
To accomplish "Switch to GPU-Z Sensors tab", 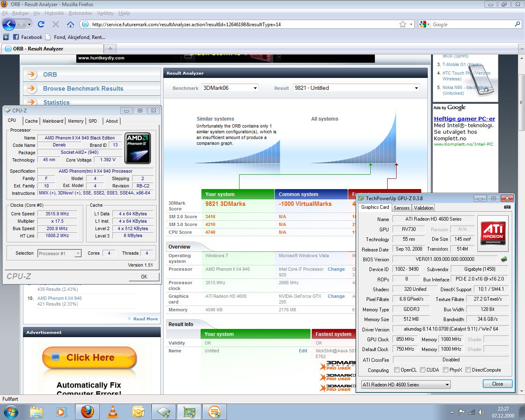I will click(x=402, y=208).
